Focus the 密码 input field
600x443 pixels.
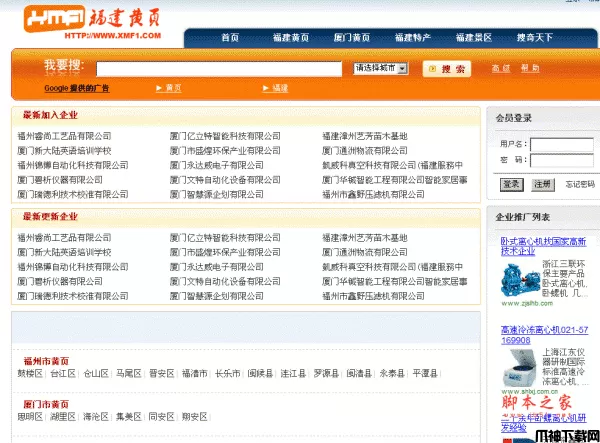562,160
